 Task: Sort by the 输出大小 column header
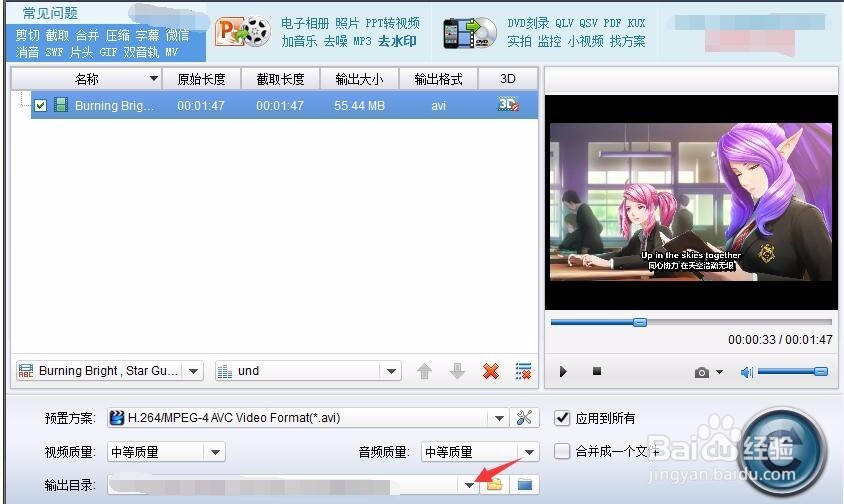359,79
